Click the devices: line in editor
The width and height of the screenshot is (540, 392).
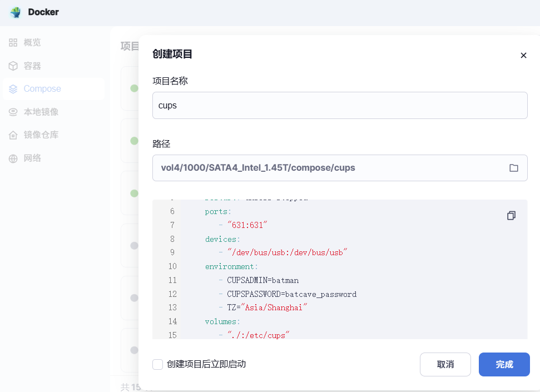pyautogui.click(x=222, y=239)
